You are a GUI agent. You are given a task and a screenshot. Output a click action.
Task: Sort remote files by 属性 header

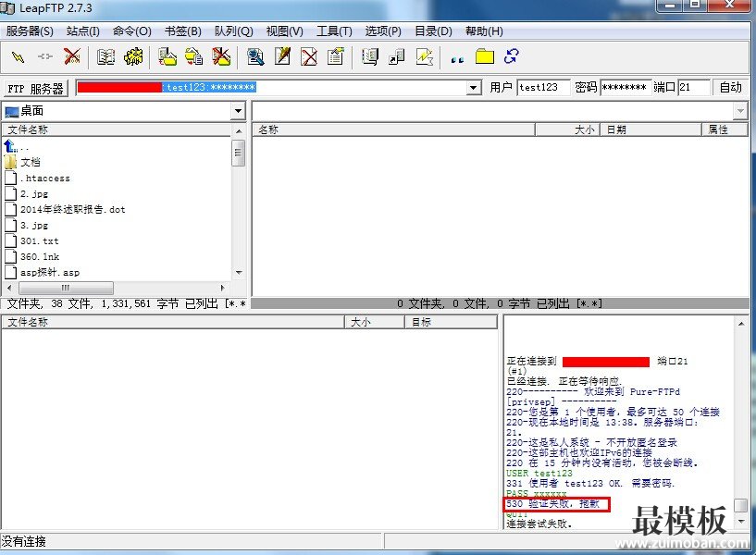tap(725, 130)
